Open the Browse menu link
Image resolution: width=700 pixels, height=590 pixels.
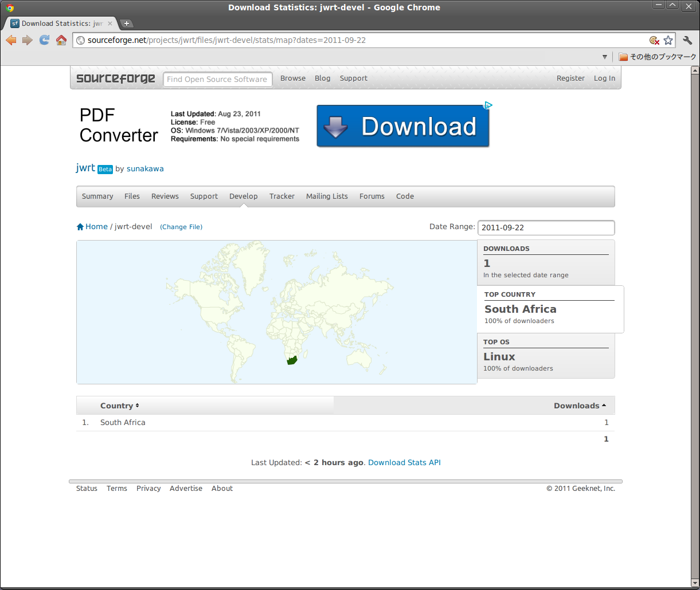(x=293, y=78)
